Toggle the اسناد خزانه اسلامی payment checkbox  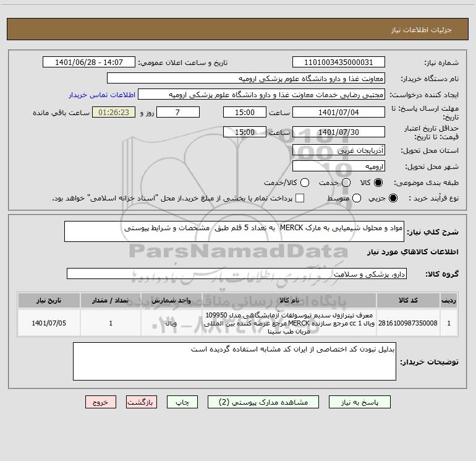click(x=300, y=198)
